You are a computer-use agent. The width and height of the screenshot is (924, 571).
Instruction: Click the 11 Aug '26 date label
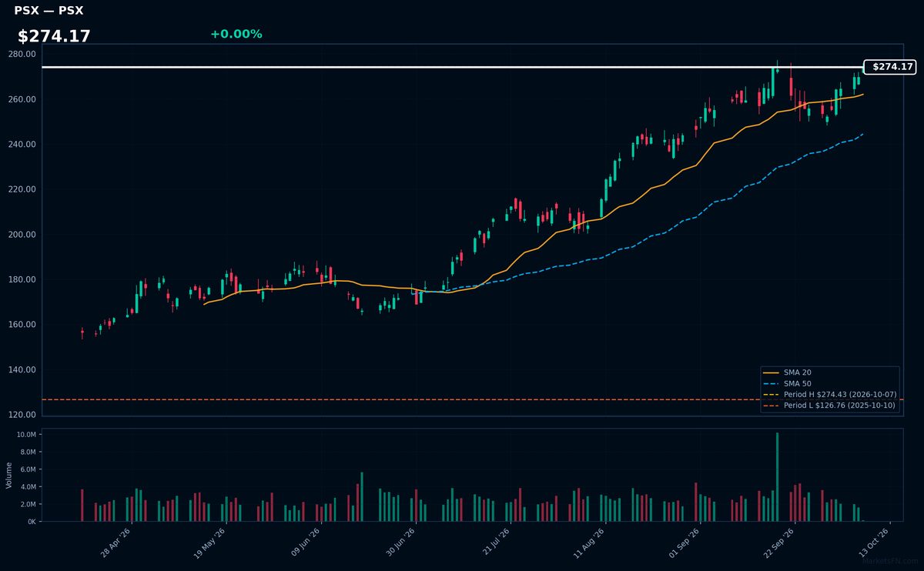tap(590, 542)
